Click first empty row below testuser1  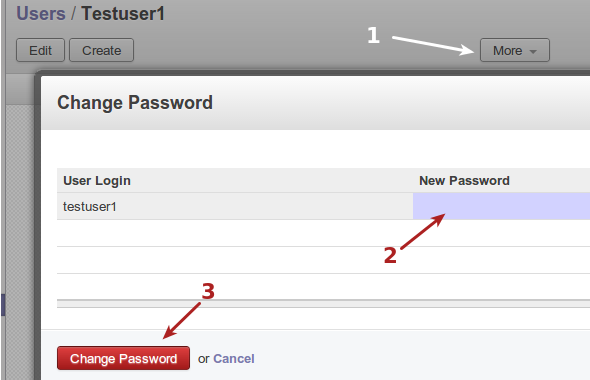[324, 233]
